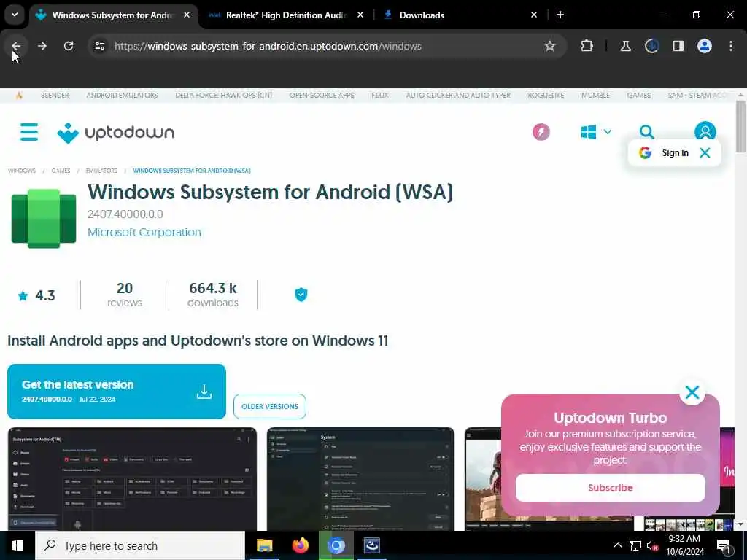Image resolution: width=747 pixels, height=560 pixels.
Task: Go to EMULATORS breadcrumb
Action: pos(101,171)
